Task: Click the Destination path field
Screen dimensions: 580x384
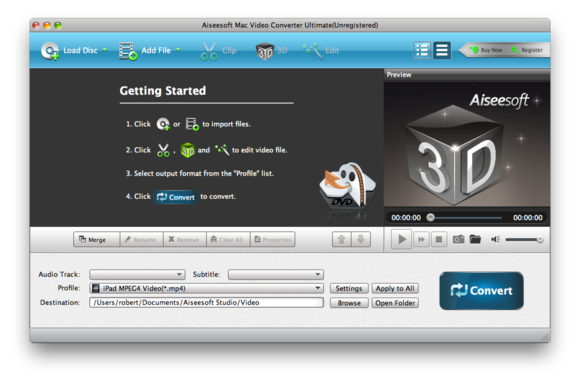Action: [206, 303]
